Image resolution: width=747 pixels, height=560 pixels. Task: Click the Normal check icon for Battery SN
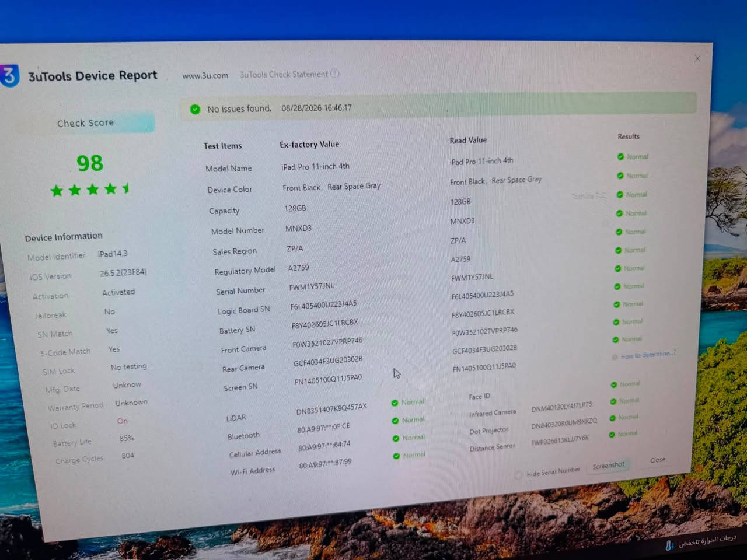(x=616, y=304)
